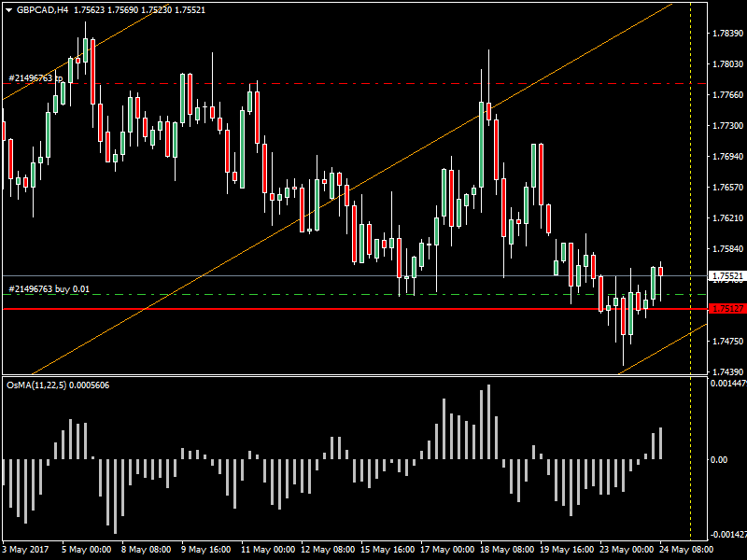Click the 1.77660 price scale label

coord(727,95)
